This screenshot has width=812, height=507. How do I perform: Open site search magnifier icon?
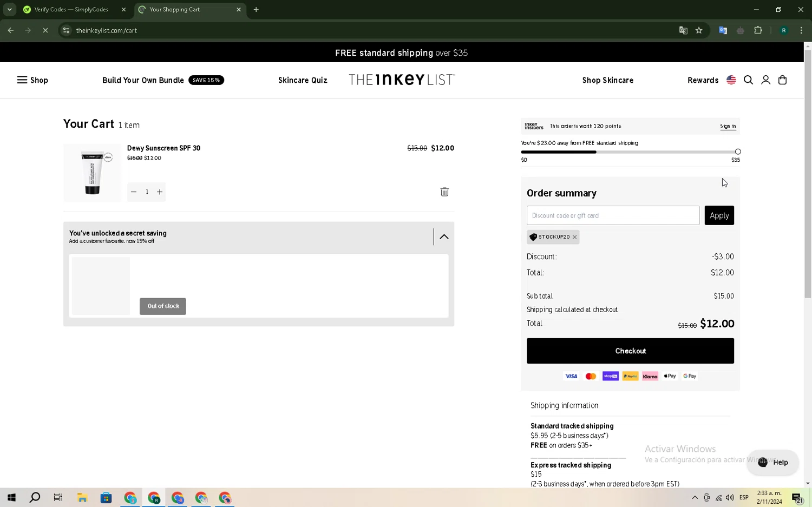click(748, 80)
